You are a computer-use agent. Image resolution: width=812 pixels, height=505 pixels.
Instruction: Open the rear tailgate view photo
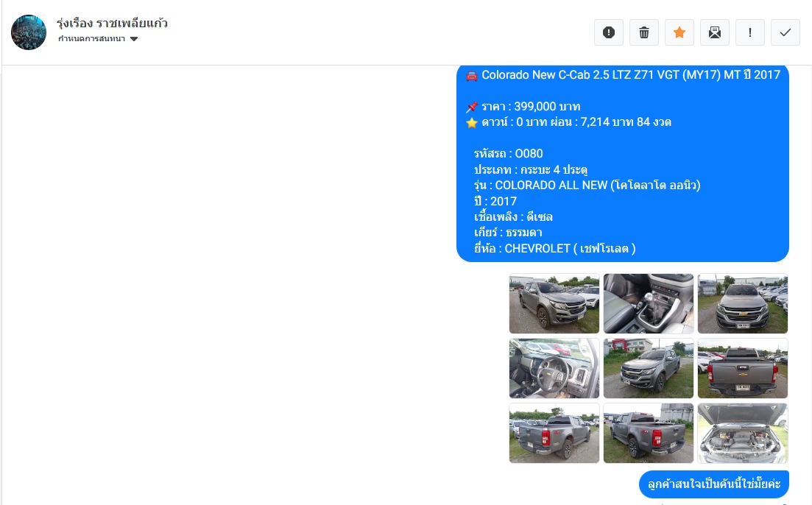pyautogui.click(x=743, y=368)
